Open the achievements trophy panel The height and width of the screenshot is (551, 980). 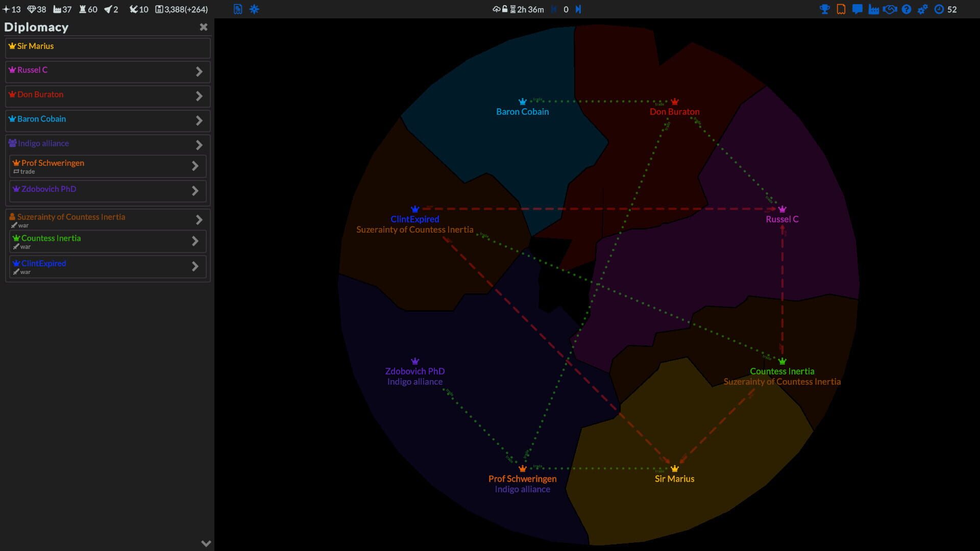click(x=824, y=9)
